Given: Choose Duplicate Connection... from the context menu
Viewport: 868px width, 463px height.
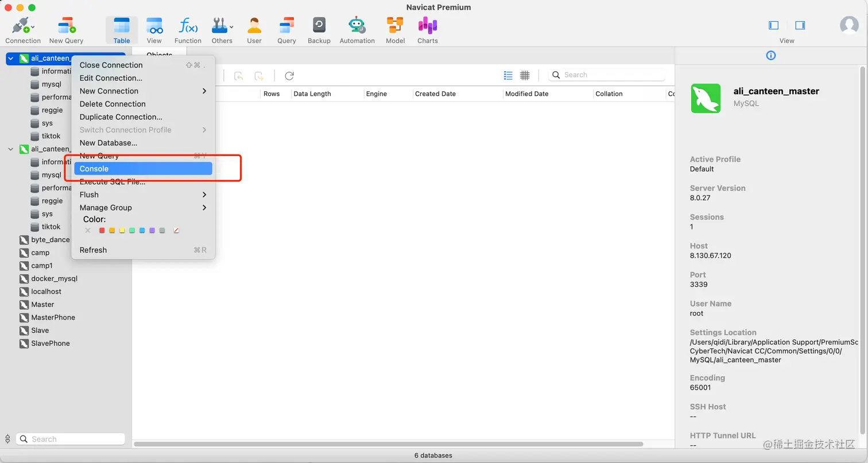Looking at the screenshot, I should coord(143,117).
